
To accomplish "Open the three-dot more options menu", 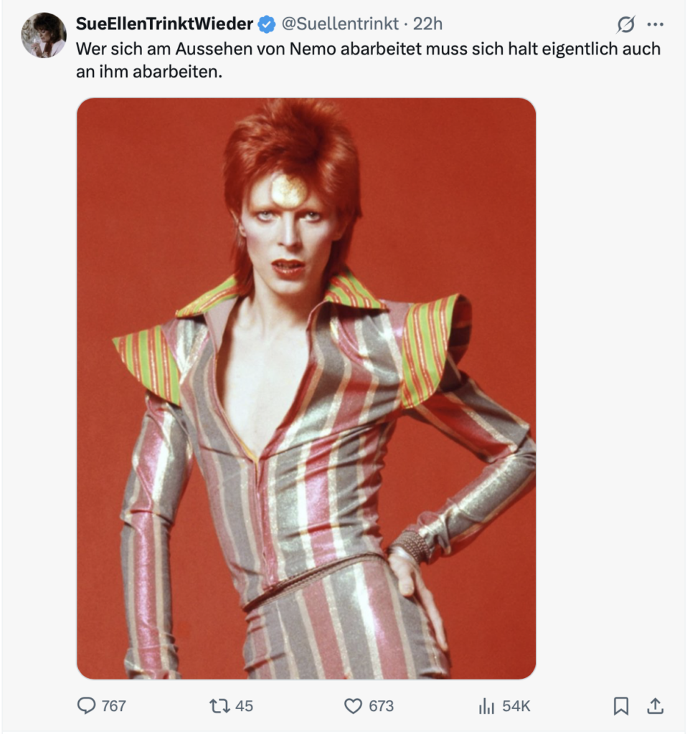I will (x=655, y=24).
